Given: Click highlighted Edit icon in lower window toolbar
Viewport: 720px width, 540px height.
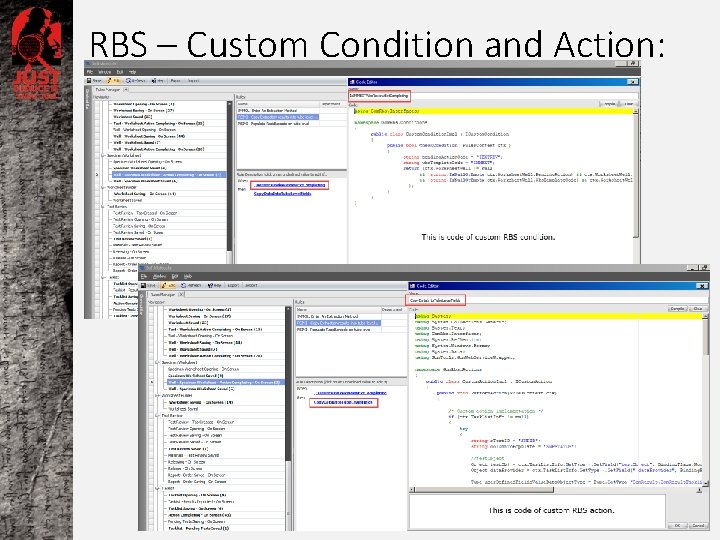Looking at the screenshot, I should coord(169,286).
